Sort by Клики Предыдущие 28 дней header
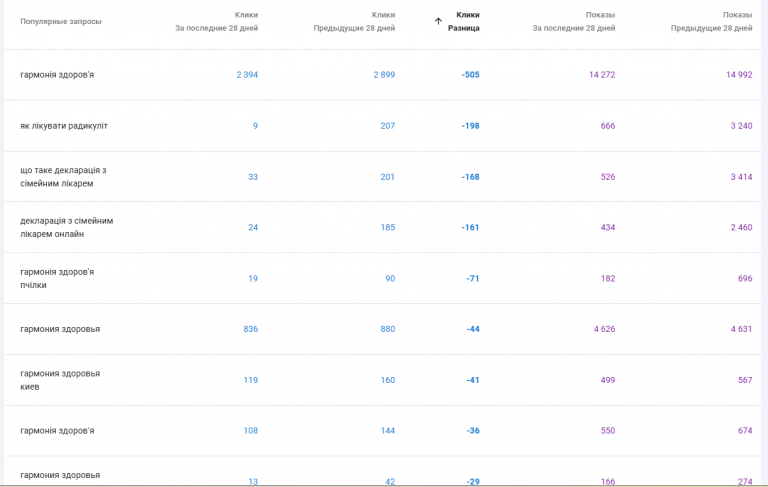The width and height of the screenshot is (768, 487). [354, 21]
